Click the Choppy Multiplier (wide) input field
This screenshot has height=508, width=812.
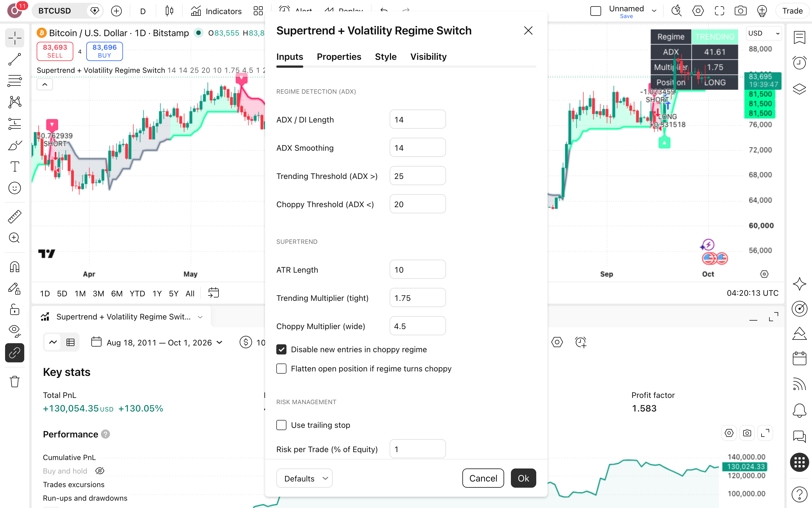(417, 326)
